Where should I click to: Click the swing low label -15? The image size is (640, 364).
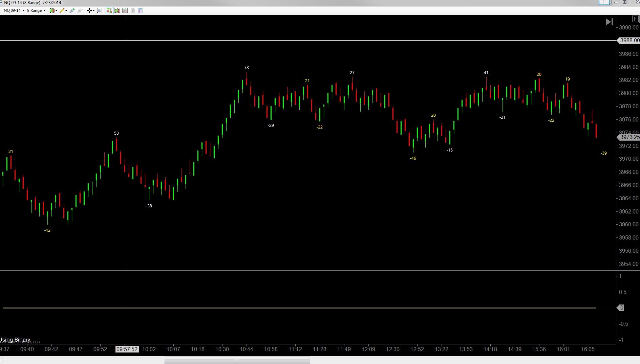(450, 150)
